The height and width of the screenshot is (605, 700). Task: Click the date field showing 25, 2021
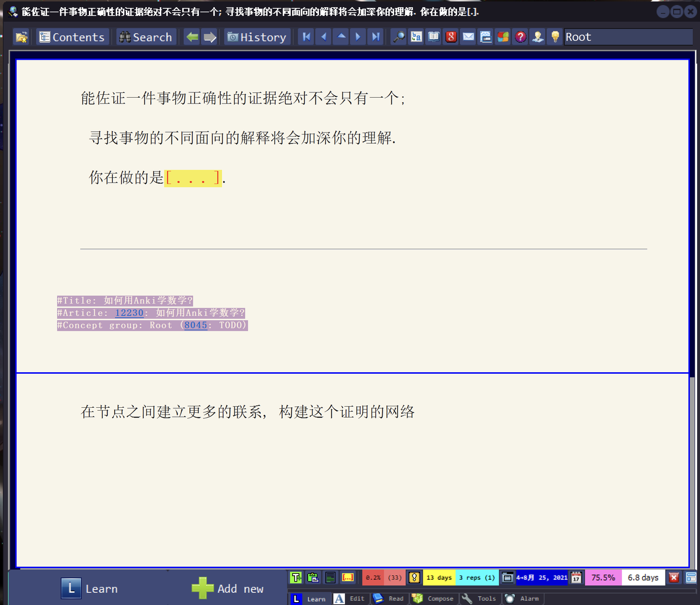[x=542, y=577]
